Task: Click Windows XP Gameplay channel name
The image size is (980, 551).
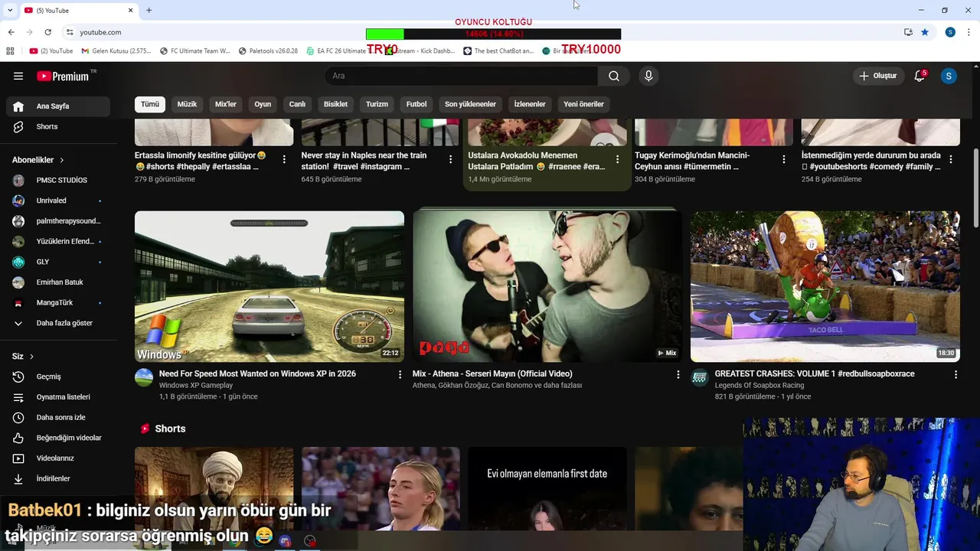Action: [x=196, y=386]
